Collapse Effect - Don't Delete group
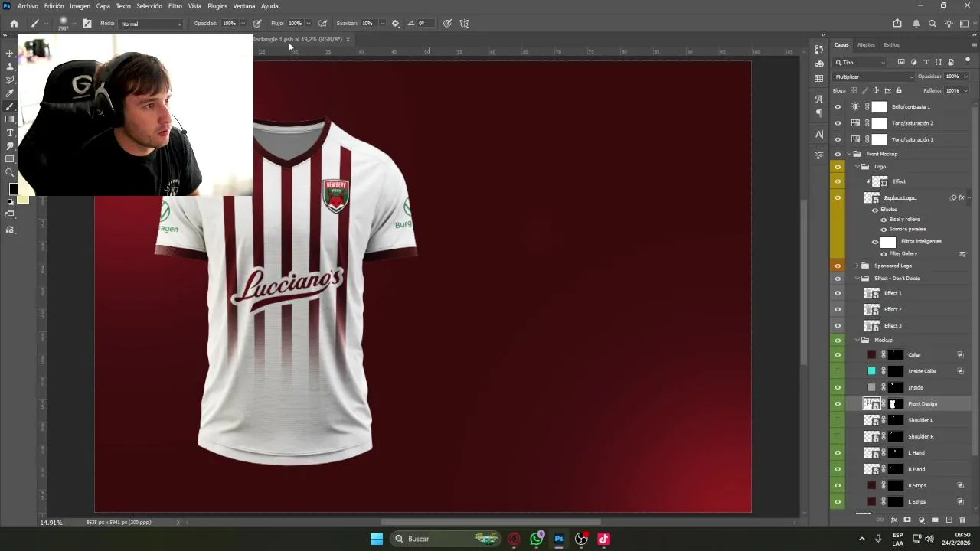Viewport: 980px width, 551px height. (x=857, y=279)
